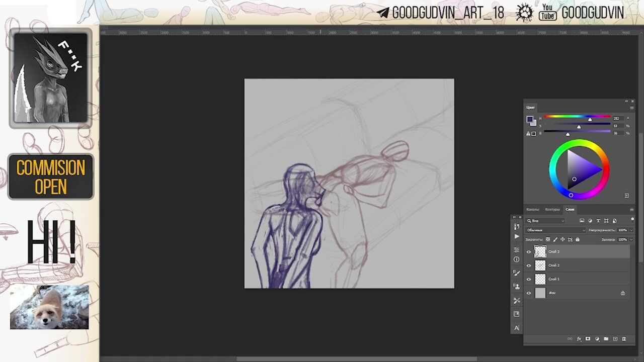Create a new layer with plus icon
The image size is (644, 362).
coord(615,339)
